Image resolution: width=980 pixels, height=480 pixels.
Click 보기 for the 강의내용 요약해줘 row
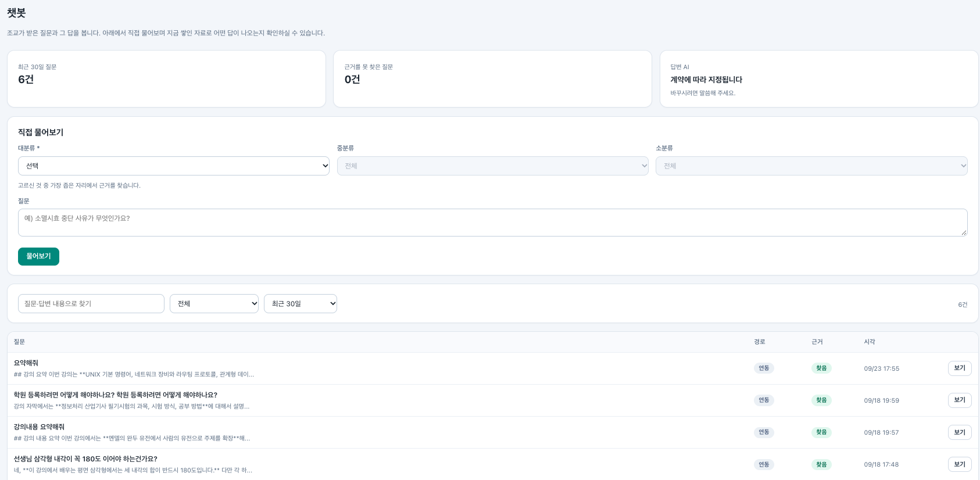pyautogui.click(x=960, y=432)
